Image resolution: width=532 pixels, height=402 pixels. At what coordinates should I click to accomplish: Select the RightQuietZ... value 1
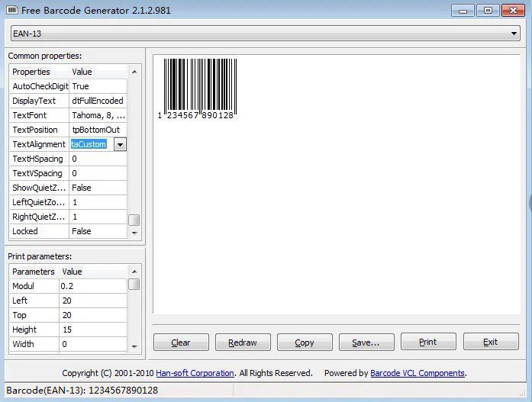[x=98, y=217]
